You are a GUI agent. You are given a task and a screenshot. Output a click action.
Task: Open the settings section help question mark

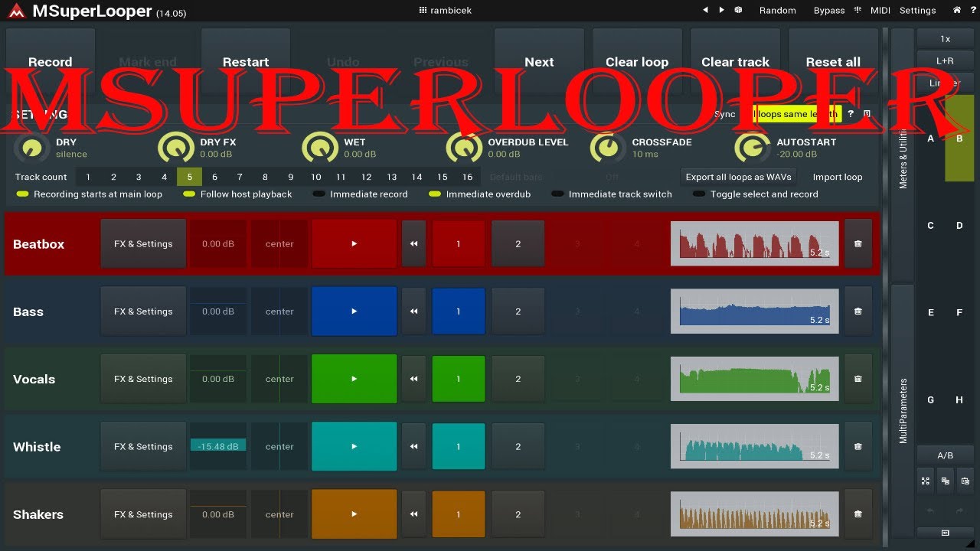(851, 114)
